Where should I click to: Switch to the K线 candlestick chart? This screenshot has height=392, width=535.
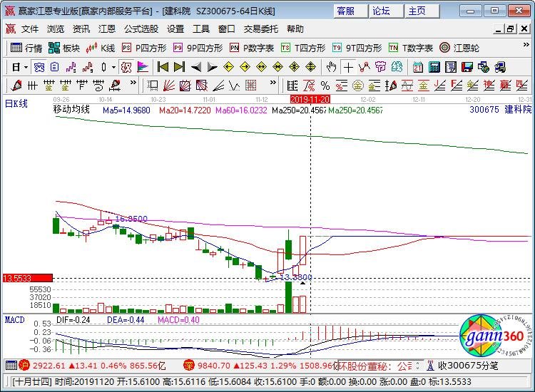click(101, 48)
